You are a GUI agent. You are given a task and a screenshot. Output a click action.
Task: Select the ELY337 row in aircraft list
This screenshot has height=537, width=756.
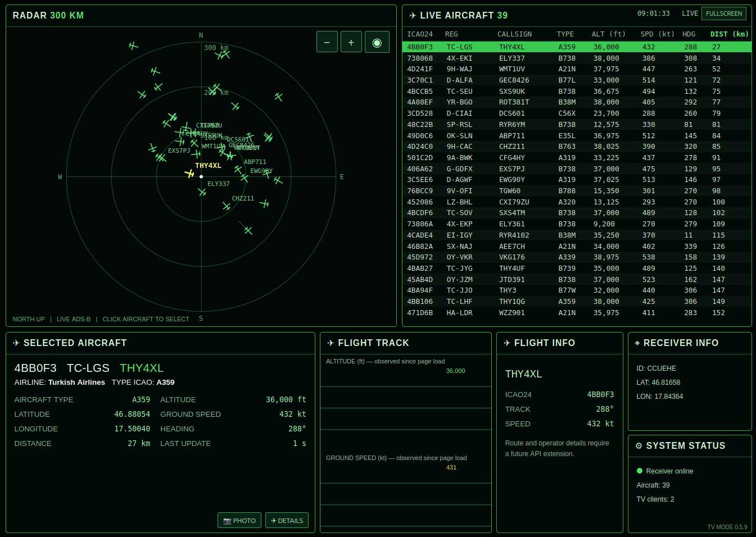(x=577, y=58)
